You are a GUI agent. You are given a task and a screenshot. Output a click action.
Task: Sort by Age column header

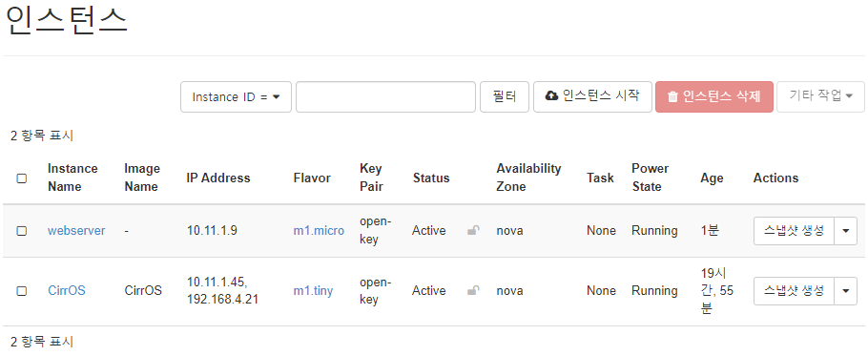712,178
